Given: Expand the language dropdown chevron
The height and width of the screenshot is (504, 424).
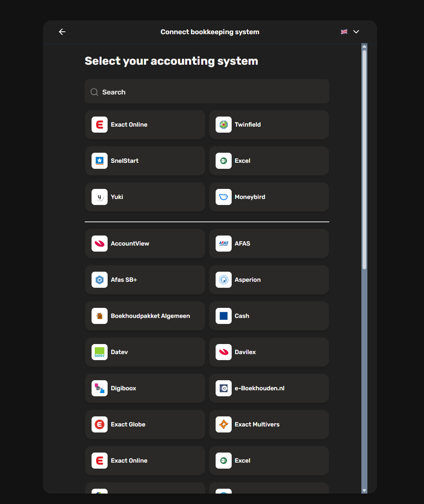Looking at the screenshot, I should 356,32.
